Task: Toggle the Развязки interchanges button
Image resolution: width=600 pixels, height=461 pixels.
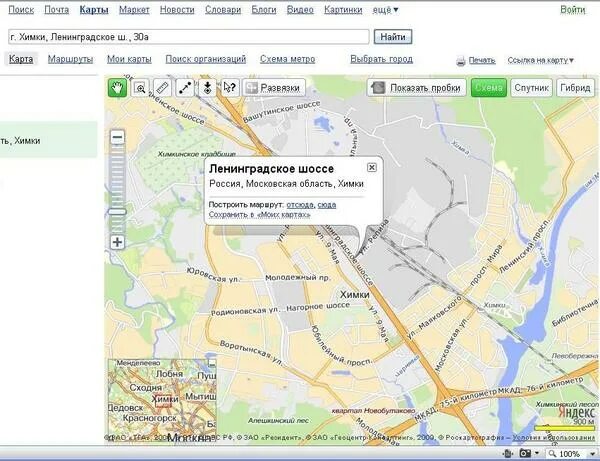Action: tap(274, 88)
